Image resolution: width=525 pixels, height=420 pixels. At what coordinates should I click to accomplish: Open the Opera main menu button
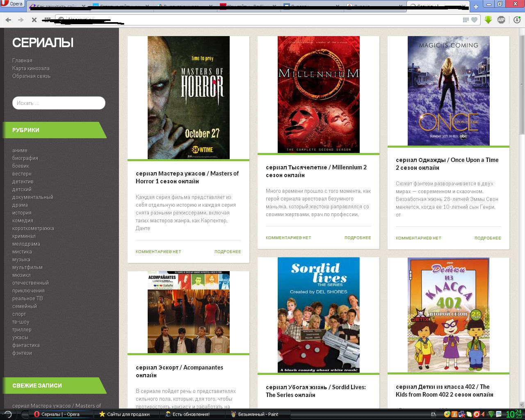pos(12,4)
